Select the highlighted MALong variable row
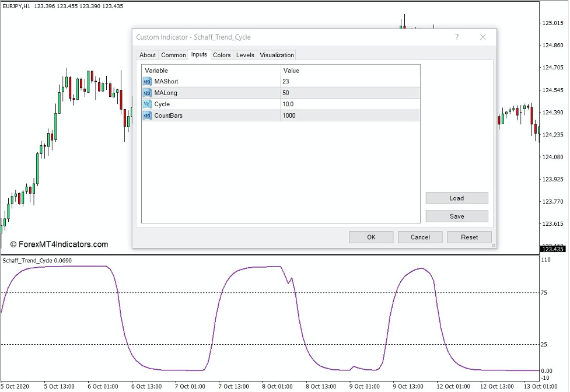This screenshot has width=570, height=392. tap(198, 93)
